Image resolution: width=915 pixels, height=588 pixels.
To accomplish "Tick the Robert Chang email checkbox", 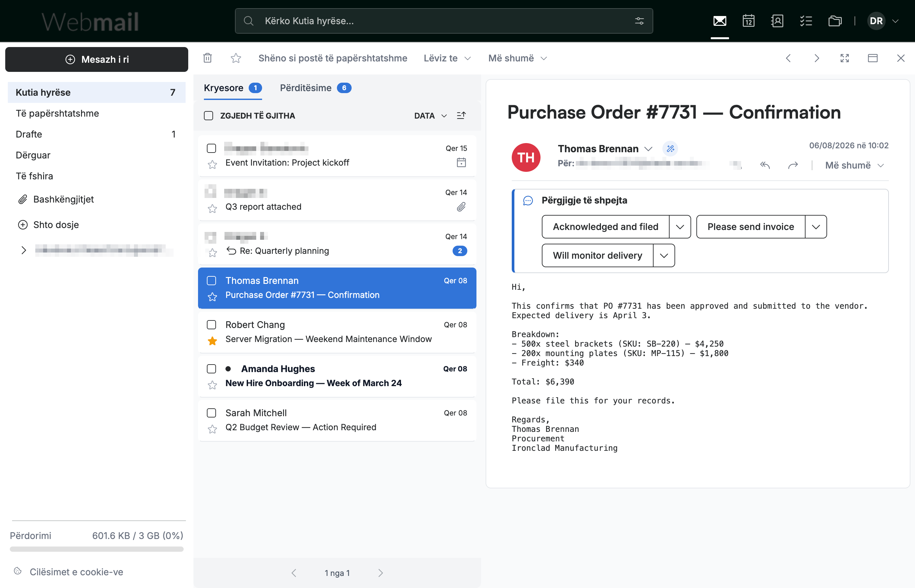I will 211,325.
